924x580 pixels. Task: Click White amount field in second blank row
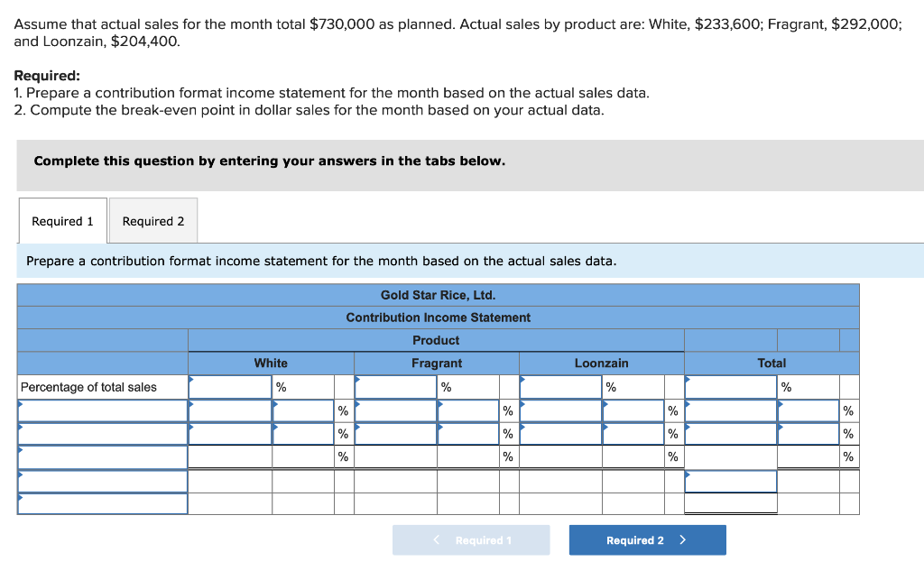[x=230, y=434]
